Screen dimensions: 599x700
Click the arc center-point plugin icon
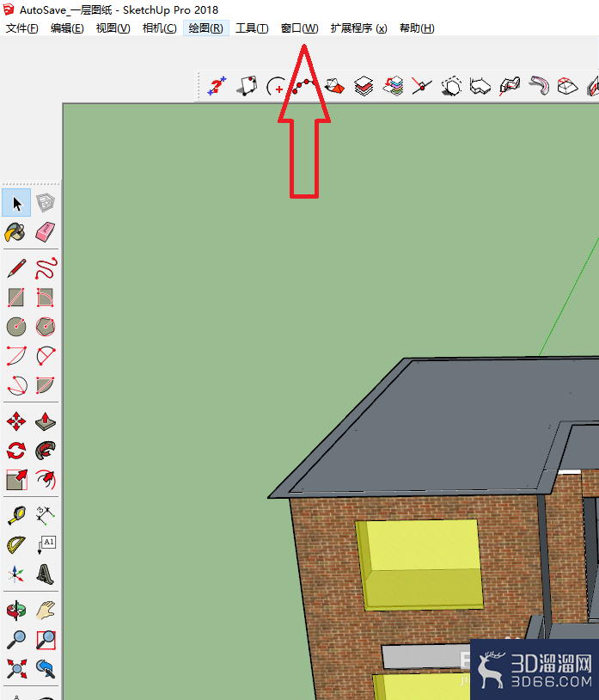(x=276, y=86)
